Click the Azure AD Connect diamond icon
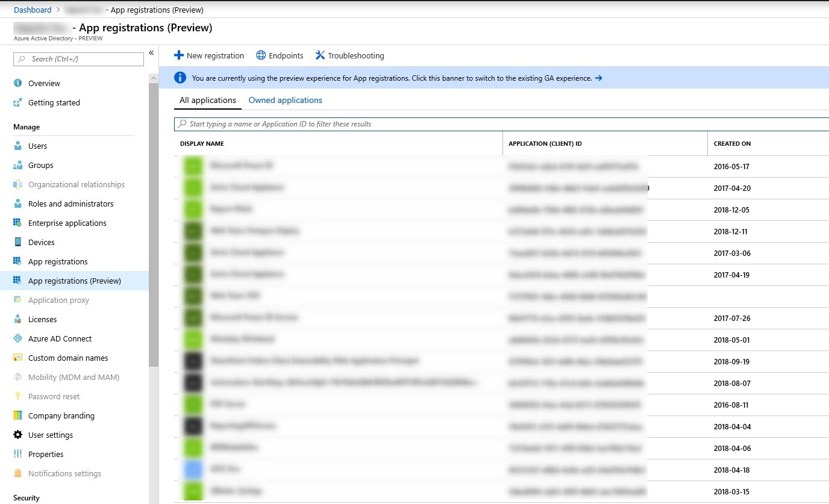The image size is (829, 504). point(17,338)
